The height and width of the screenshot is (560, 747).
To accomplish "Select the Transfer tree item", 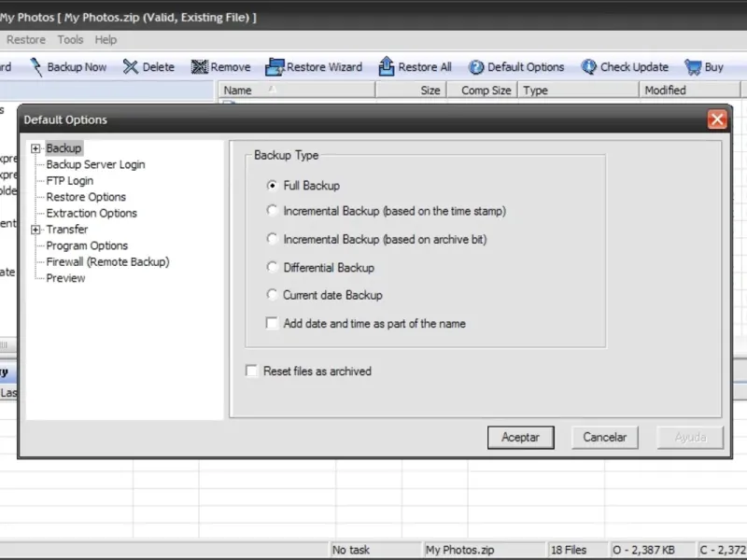I will [x=67, y=229].
